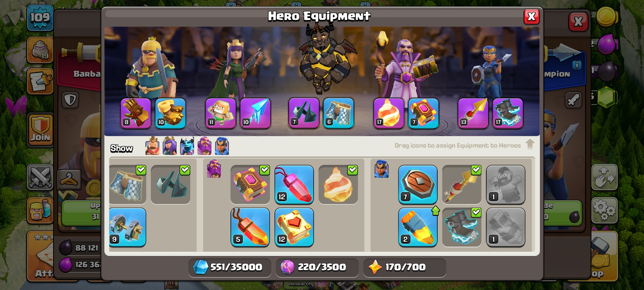Click the Champion's level 17 Electro Boots slot
Image resolution: width=644 pixels, height=290 pixels.
point(508,113)
